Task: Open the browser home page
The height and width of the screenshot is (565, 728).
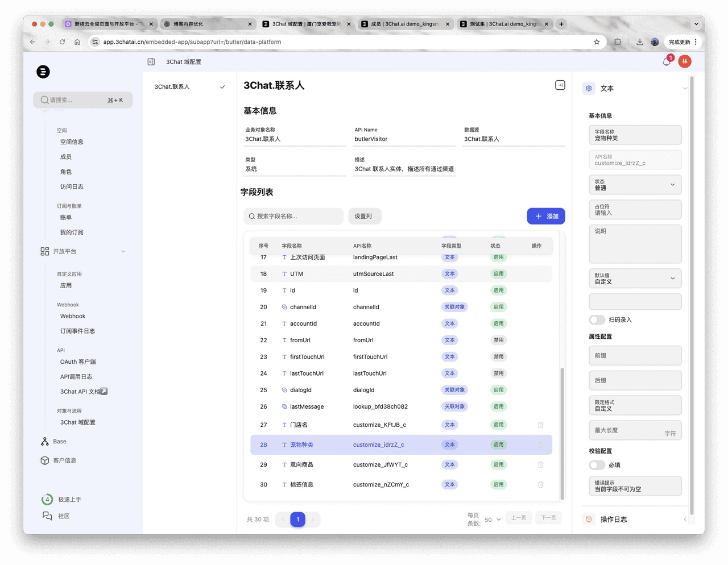Action: point(77,42)
